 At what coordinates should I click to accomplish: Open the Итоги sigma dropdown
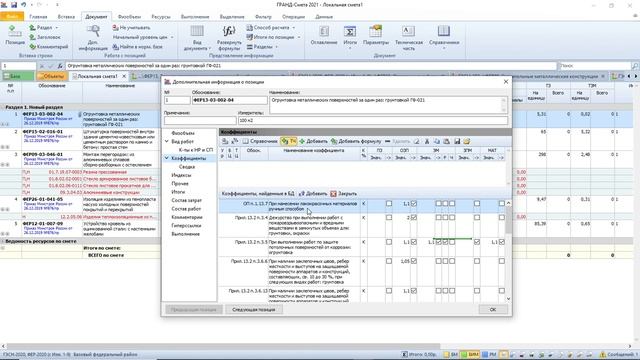click(350, 37)
